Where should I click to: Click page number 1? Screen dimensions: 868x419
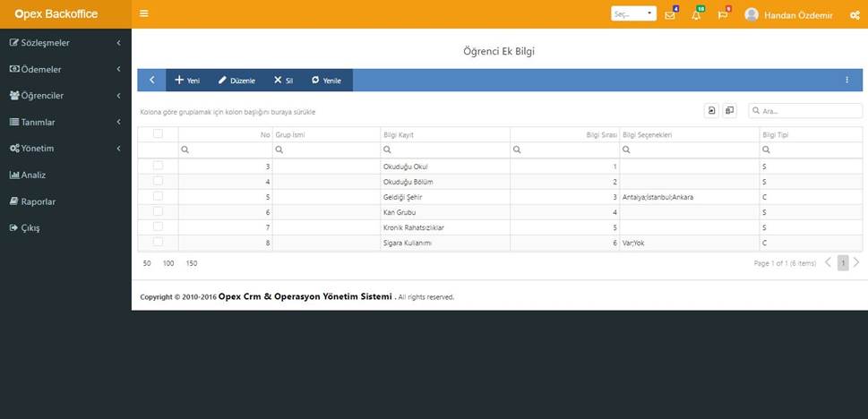pos(843,263)
